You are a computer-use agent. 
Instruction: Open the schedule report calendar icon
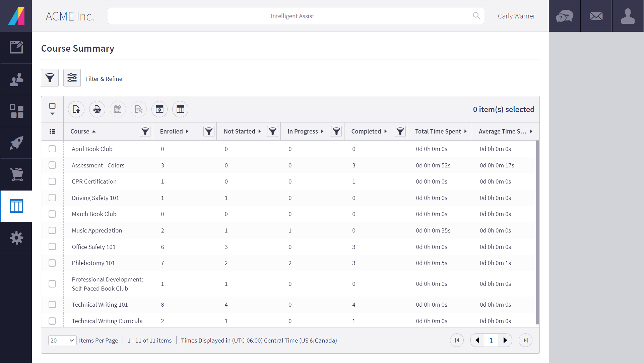[118, 109]
